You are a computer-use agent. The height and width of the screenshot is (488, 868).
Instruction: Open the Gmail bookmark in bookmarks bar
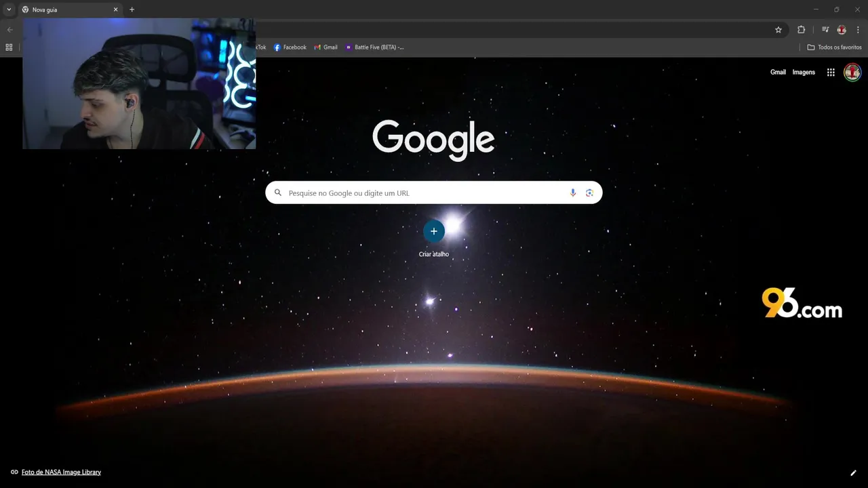tap(325, 47)
